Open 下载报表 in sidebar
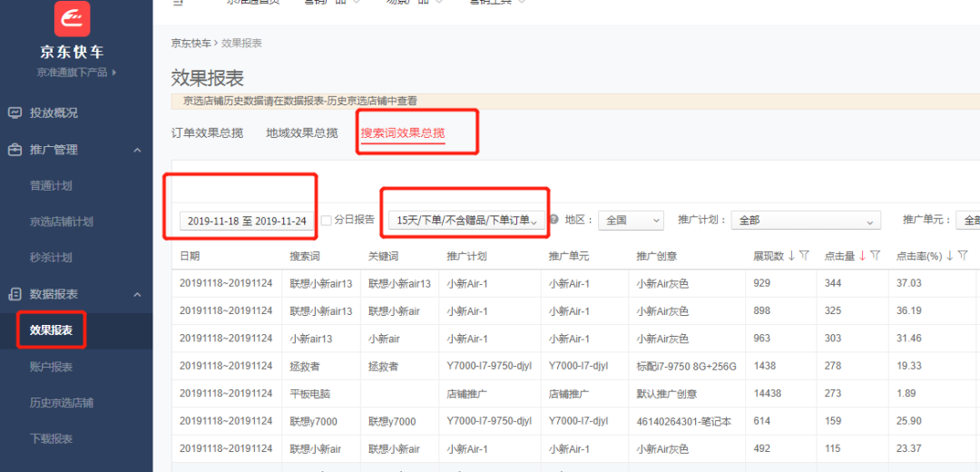Screen dimensions: 980x472 51,438
